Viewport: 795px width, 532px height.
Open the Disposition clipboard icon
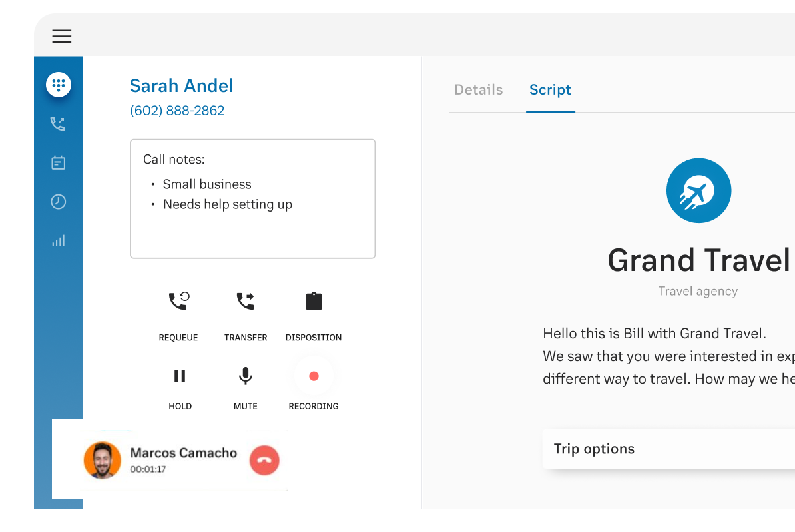click(314, 302)
